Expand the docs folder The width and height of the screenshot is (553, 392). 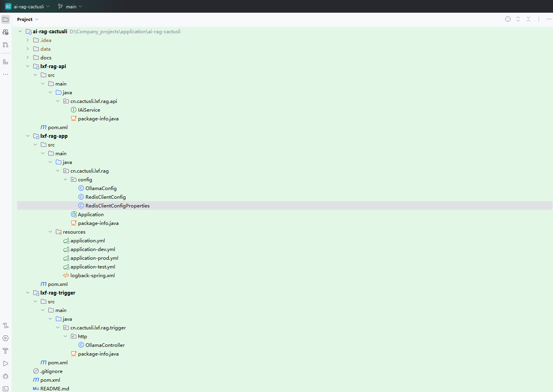[28, 57]
